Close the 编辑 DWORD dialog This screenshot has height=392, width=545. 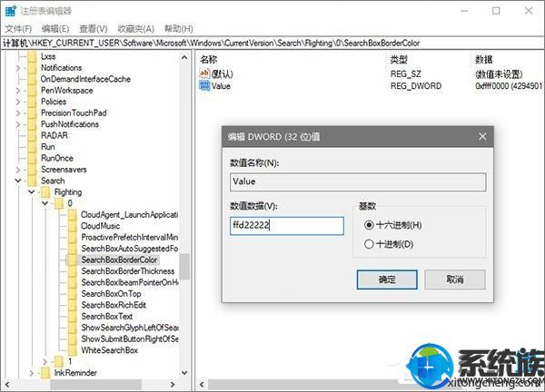point(482,136)
